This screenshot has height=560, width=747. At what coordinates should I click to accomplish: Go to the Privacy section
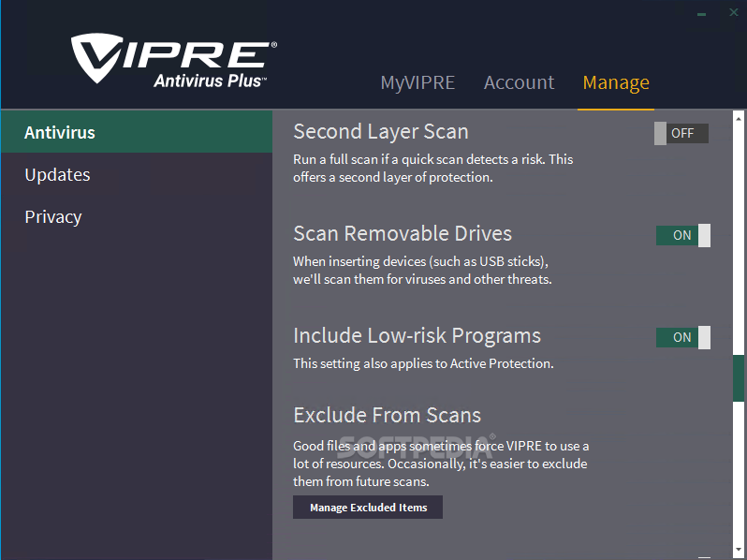click(137, 217)
